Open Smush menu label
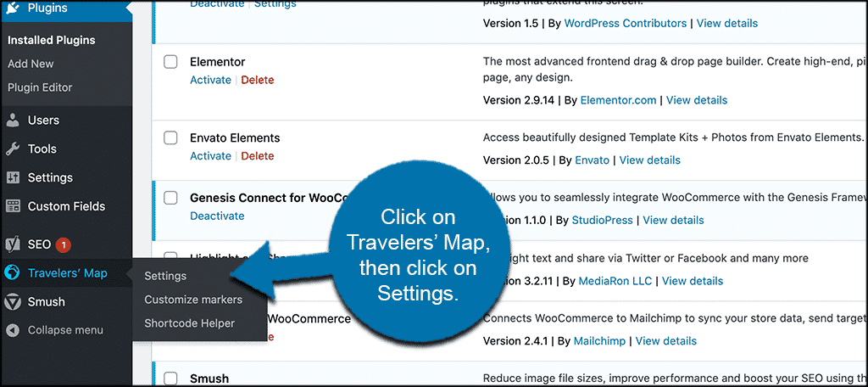 coord(47,302)
